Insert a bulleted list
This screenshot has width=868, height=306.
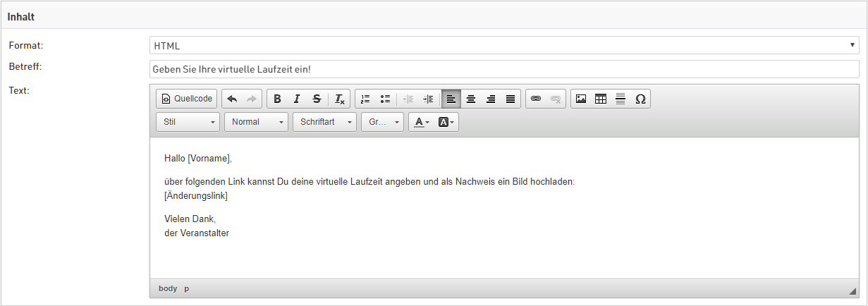pos(385,99)
